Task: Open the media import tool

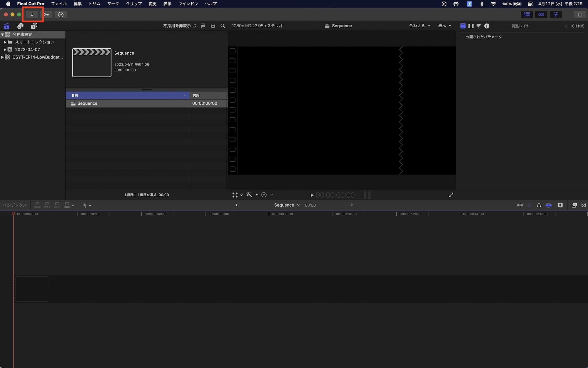Action: tap(32, 14)
